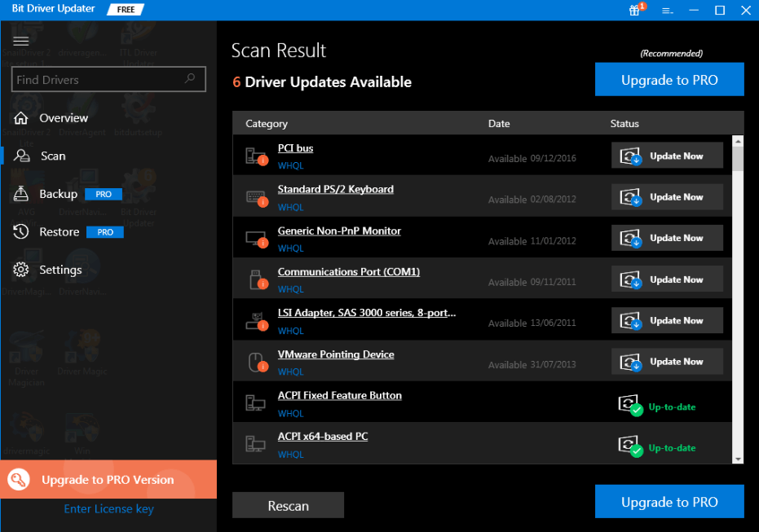Click the Restore icon in the sidebar
759x532 pixels.
click(x=20, y=231)
